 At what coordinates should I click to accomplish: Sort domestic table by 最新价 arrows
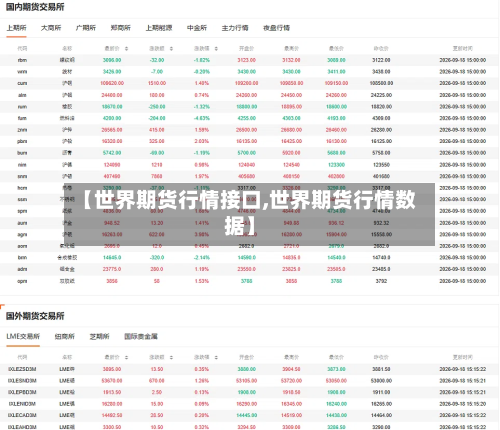coord(126,49)
